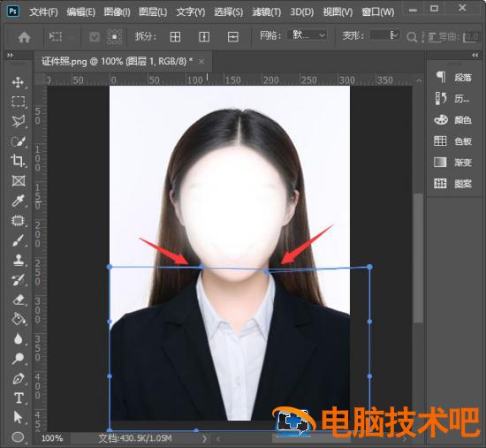Open the 颜色 color panel
486x448 pixels.
click(x=453, y=119)
